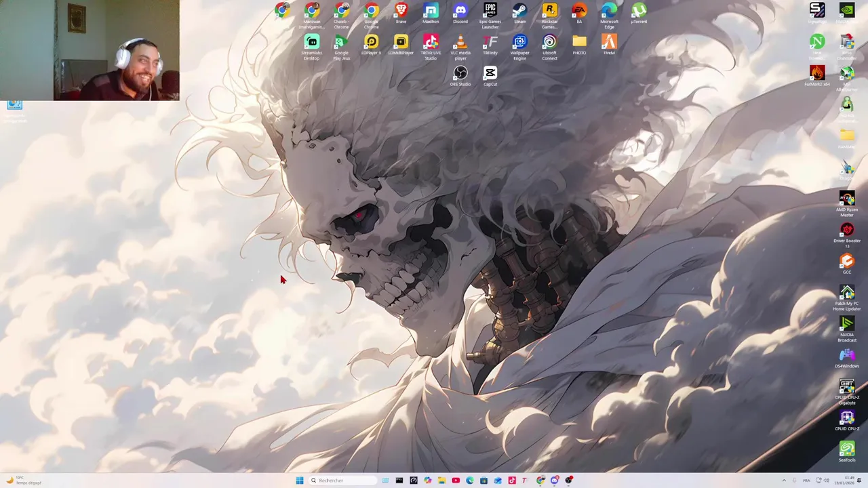Open the EA app desktop icon
868x488 pixels.
coord(579,13)
